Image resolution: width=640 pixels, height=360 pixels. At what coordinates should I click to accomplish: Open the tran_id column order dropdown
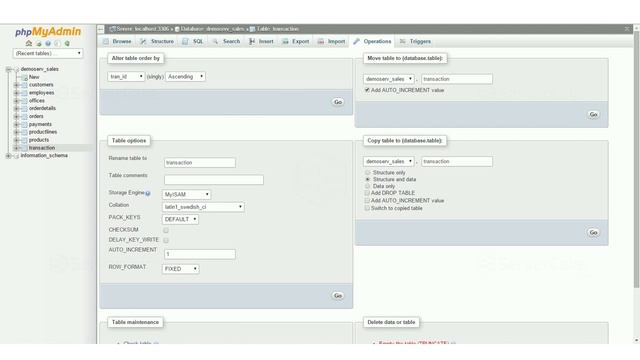[x=126, y=77]
